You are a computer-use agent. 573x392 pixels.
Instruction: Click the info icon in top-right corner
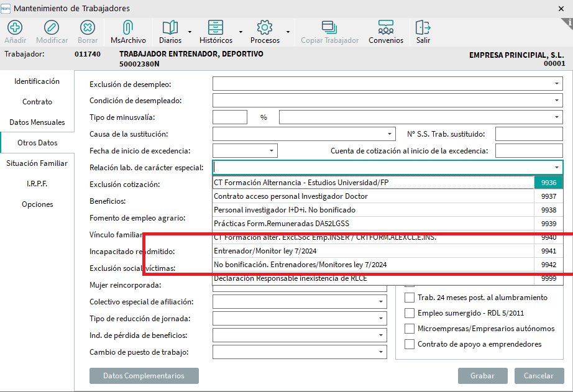[x=569, y=22]
